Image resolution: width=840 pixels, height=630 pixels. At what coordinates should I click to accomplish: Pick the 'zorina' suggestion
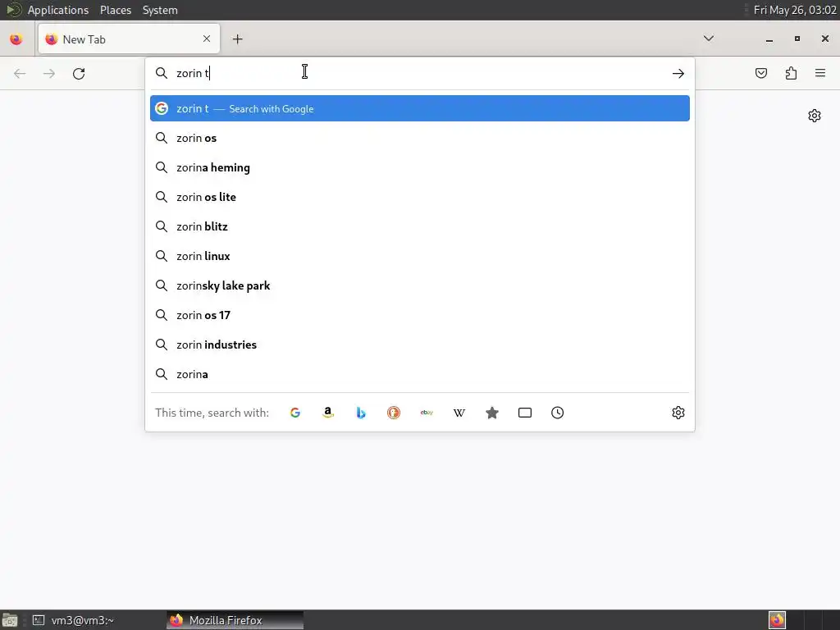[x=419, y=374]
